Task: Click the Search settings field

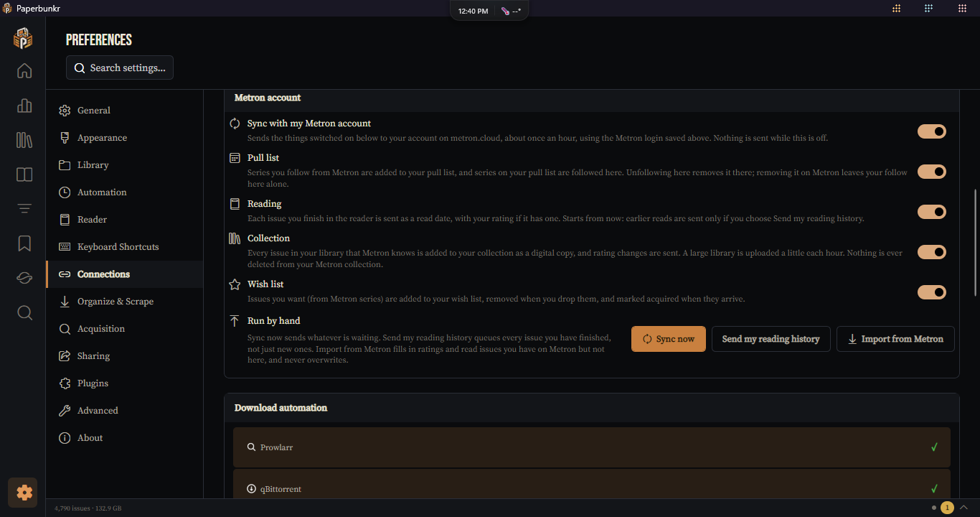Action: point(120,67)
